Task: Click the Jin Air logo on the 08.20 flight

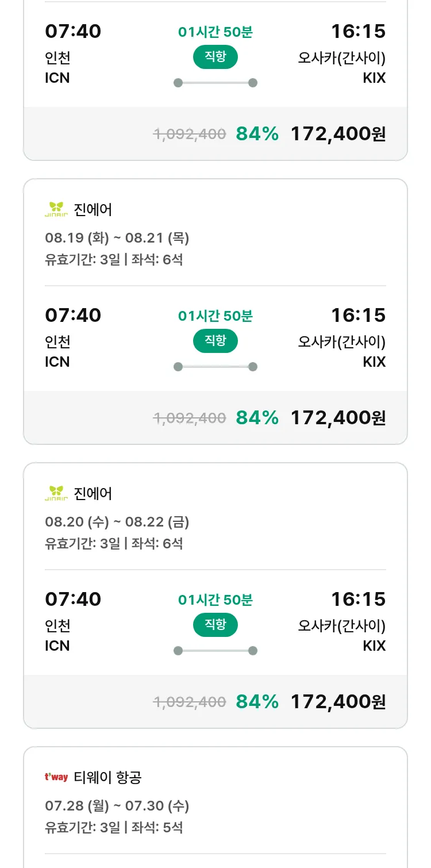Action: click(x=56, y=493)
